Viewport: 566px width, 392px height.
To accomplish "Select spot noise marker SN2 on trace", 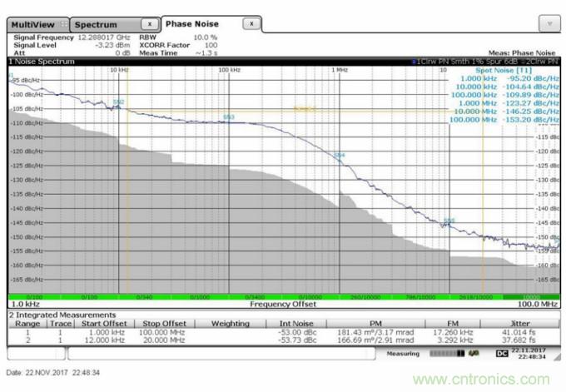I will click(x=118, y=102).
